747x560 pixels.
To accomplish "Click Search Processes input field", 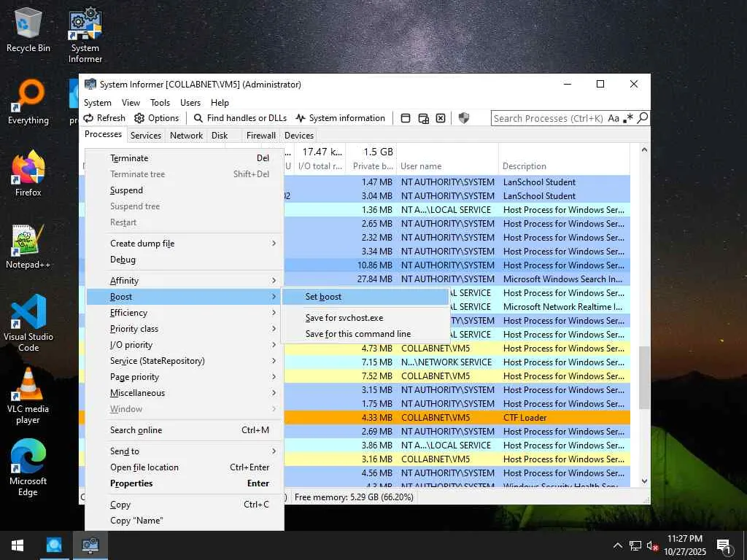I will point(549,118).
